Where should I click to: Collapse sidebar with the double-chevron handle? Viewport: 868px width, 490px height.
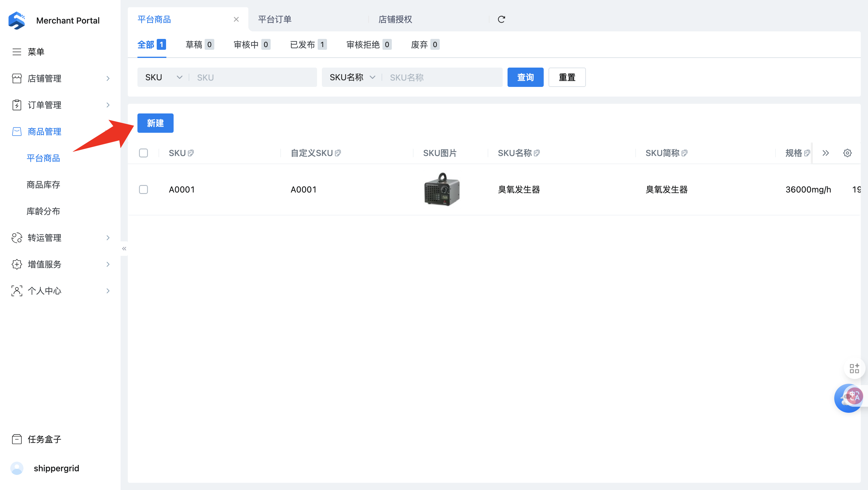pos(124,249)
